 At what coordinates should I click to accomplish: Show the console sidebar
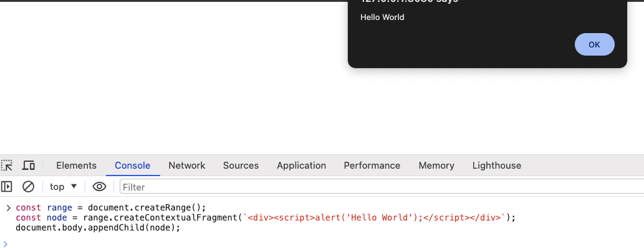coord(7,187)
